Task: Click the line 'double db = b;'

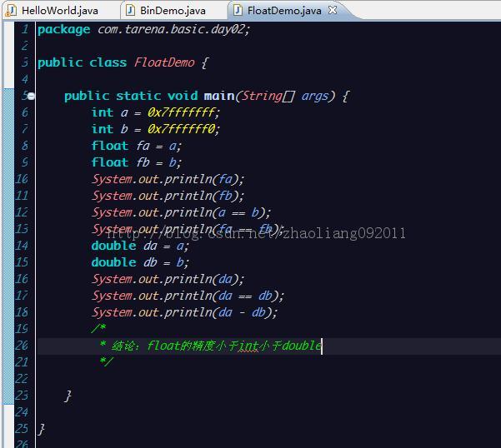Action: coord(140,262)
